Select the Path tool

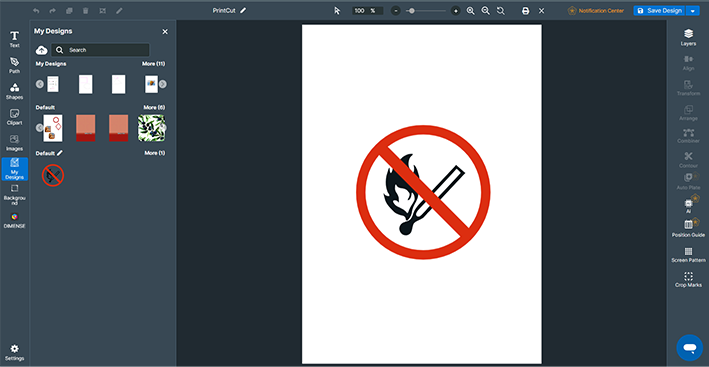click(14, 65)
